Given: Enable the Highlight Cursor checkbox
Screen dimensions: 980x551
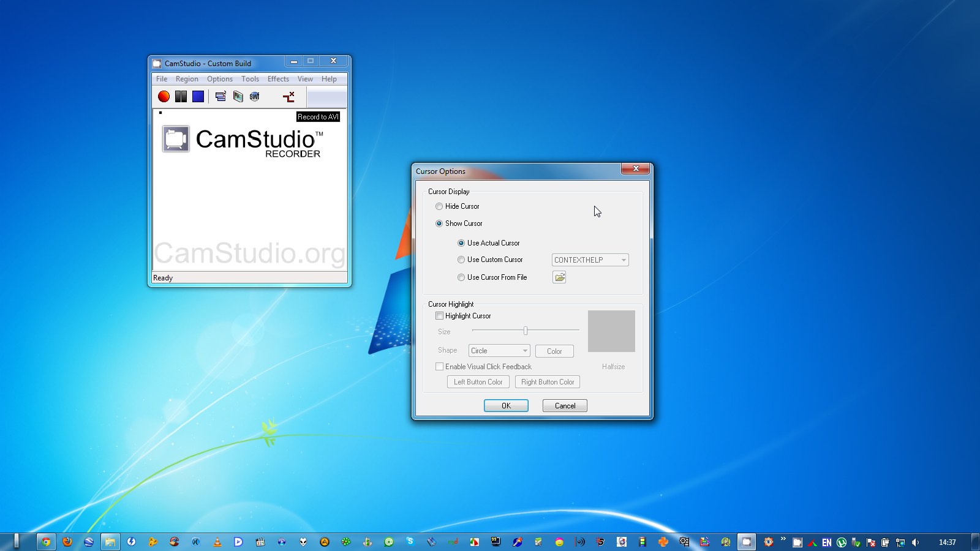Looking at the screenshot, I should pyautogui.click(x=440, y=316).
